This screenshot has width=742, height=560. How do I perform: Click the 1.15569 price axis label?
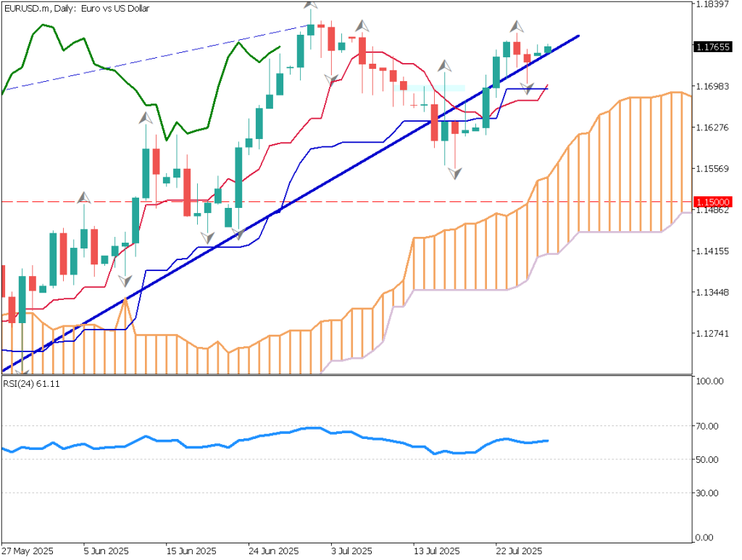click(x=712, y=168)
